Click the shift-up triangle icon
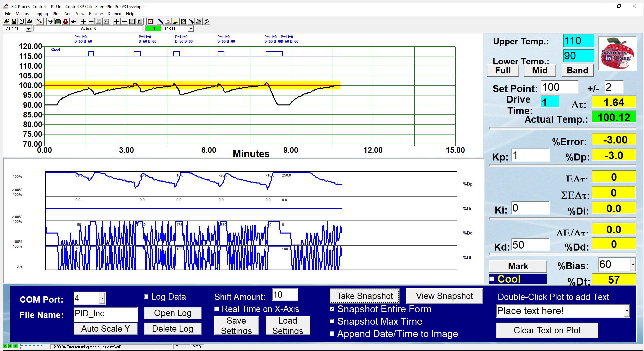This screenshot has height=351, width=644. coord(99,21)
